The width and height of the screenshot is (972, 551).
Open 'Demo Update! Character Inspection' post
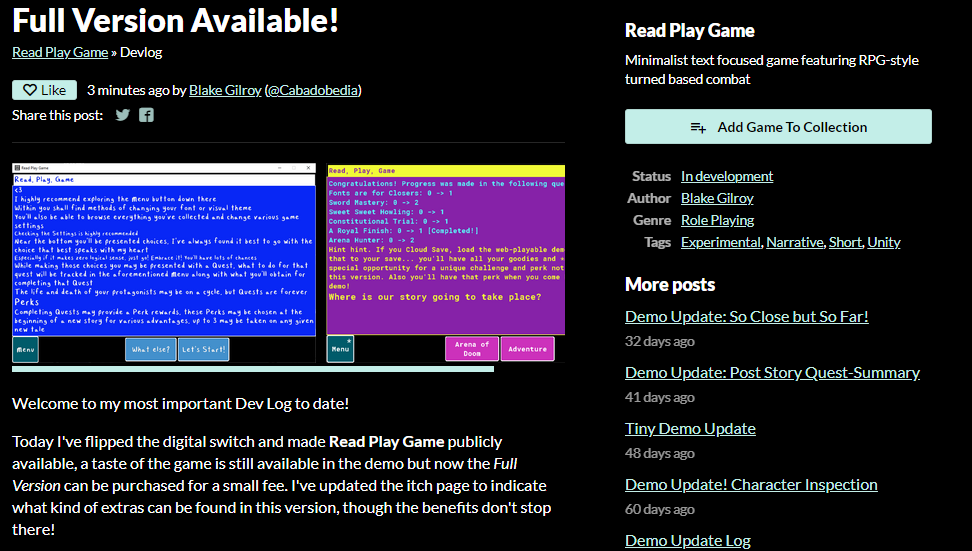[751, 484]
